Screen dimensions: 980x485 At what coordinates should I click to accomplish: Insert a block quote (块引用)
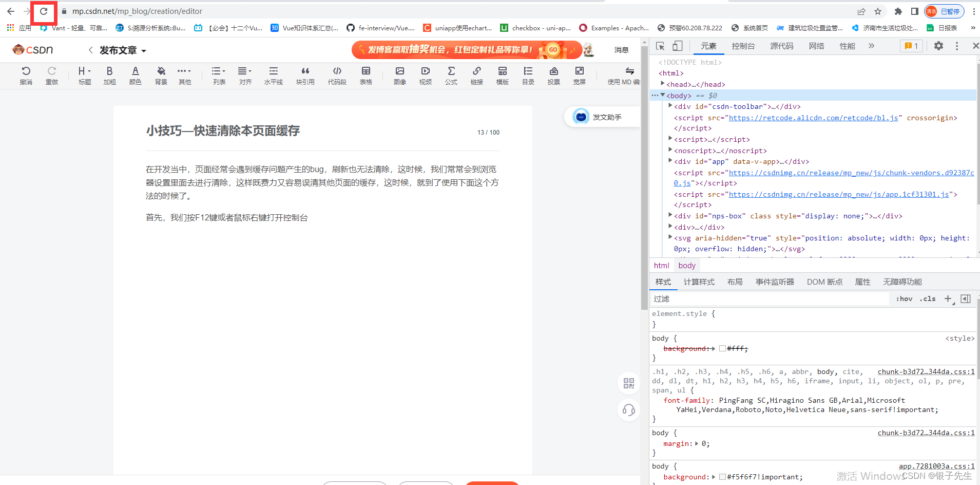click(x=305, y=76)
